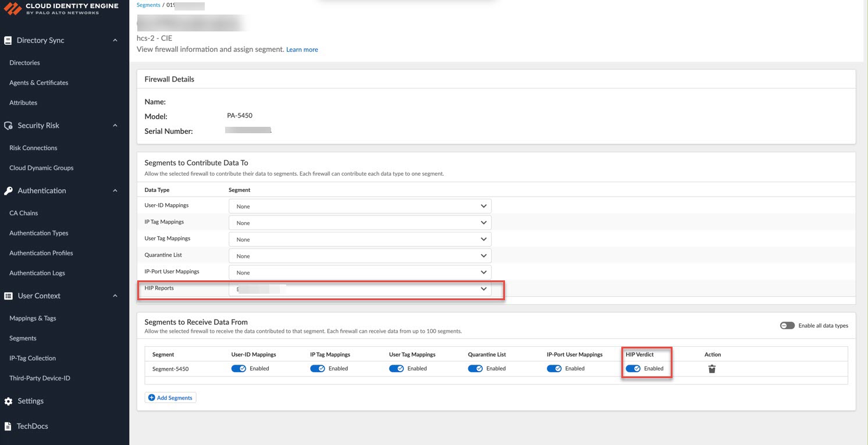This screenshot has width=868, height=445.
Task: Click the Authentication key icon
Action: pos(8,191)
